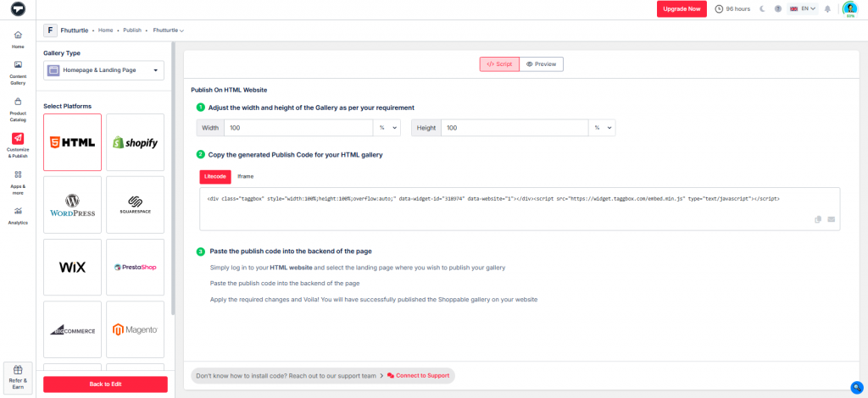This screenshot has height=398, width=868.
Task: Switch to the Iframe code tab
Action: coord(245,176)
